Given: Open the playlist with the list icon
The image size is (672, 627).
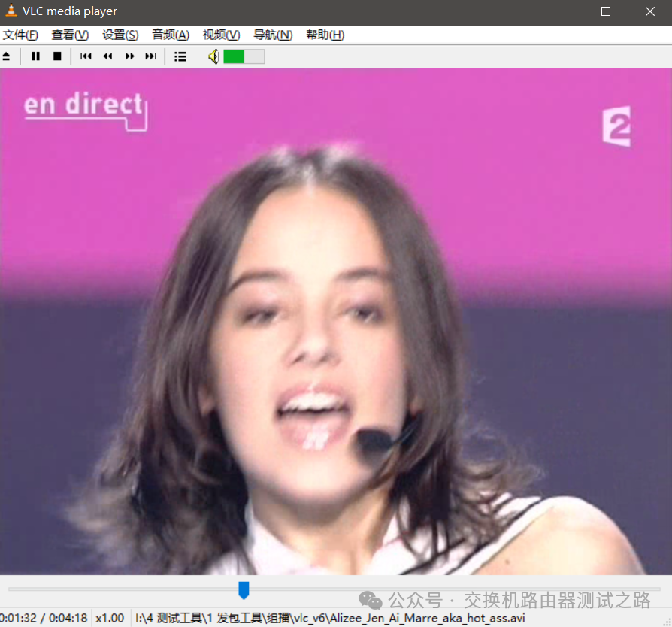Looking at the screenshot, I should [x=180, y=56].
